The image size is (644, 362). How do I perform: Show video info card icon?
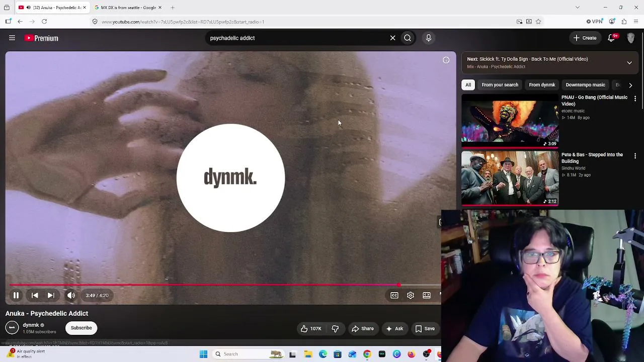click(x=446, y=60)
